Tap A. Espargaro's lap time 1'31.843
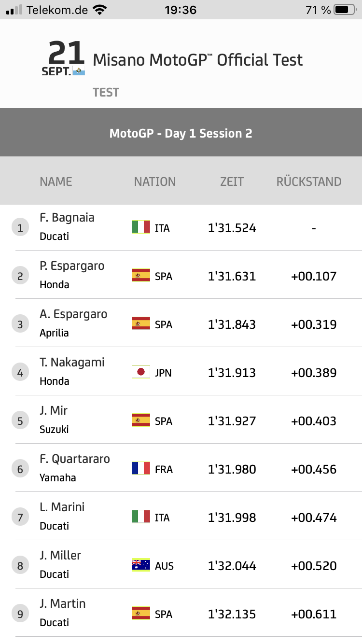This screenshot has height=644, width=362. click(x=232, y=324)
